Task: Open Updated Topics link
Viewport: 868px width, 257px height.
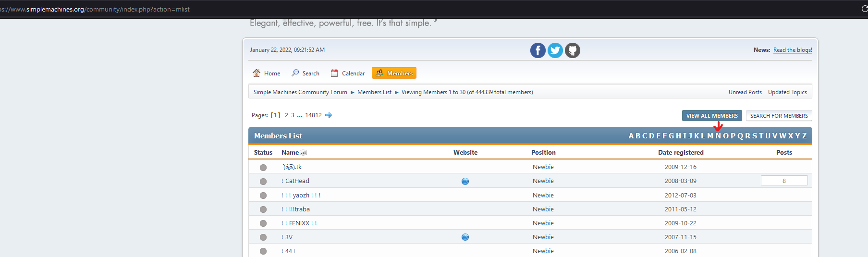Action: (787, 92)
